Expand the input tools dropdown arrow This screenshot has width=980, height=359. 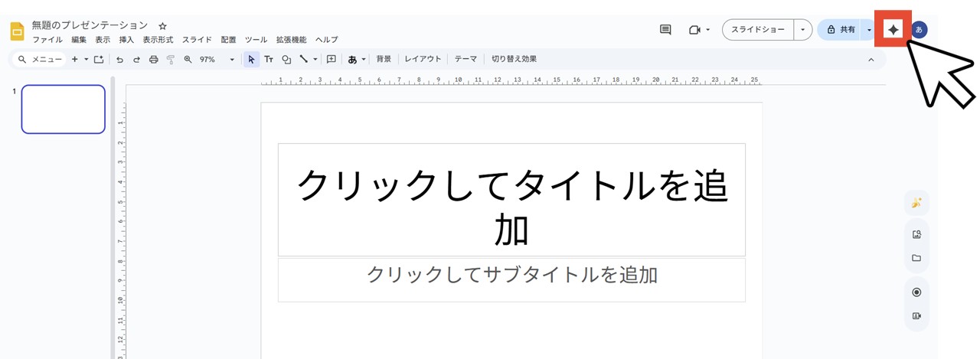(x=364, y=59)
